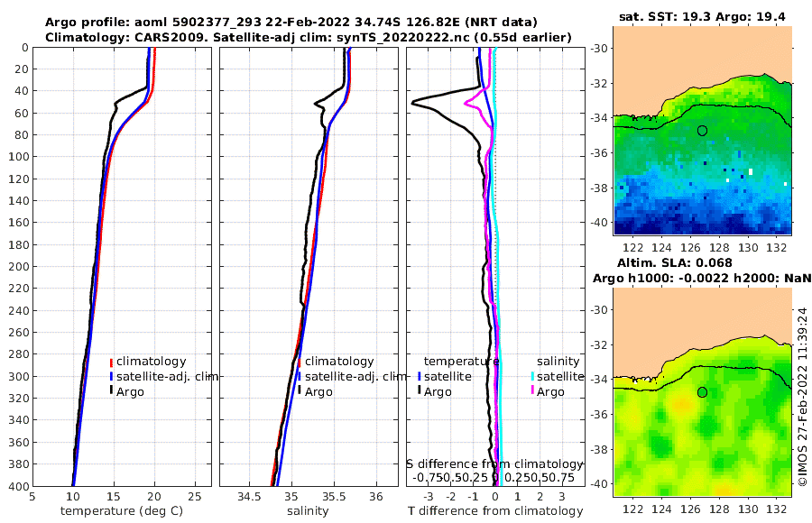The image size is (812, 523).
Task: Click the Argo float circle on SST map
Action: pyautogui.click(x=702, y=131)
